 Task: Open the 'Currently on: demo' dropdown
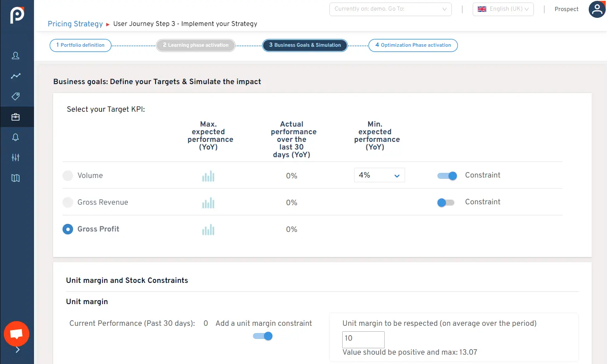(x=390, y=9)
